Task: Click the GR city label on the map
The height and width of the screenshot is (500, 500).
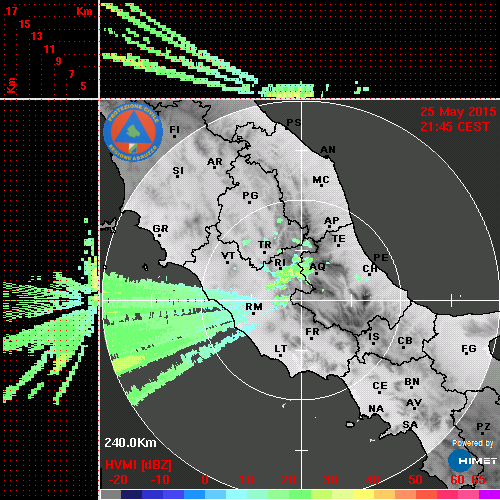Action: (160, 229)
